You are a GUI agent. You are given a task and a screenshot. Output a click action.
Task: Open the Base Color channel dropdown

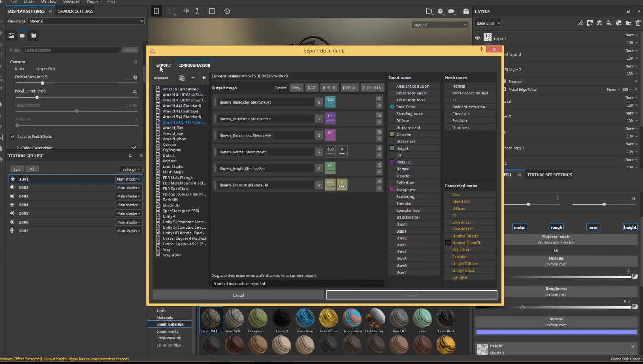488,23
